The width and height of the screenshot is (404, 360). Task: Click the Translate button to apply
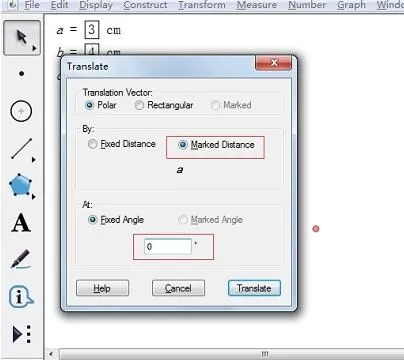(254, 288)
